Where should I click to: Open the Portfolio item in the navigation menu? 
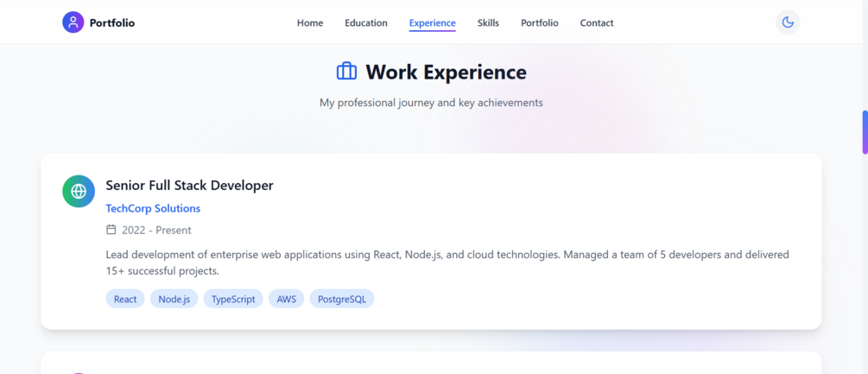540,22
